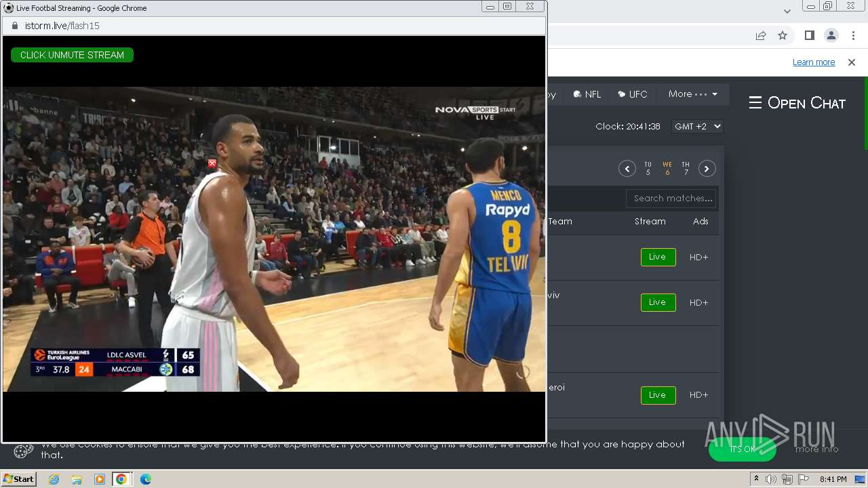This screenshot has width=868, height=488.
Task: Click the Clock: 20:41:38 text
Action: click(x=628, y=126)
